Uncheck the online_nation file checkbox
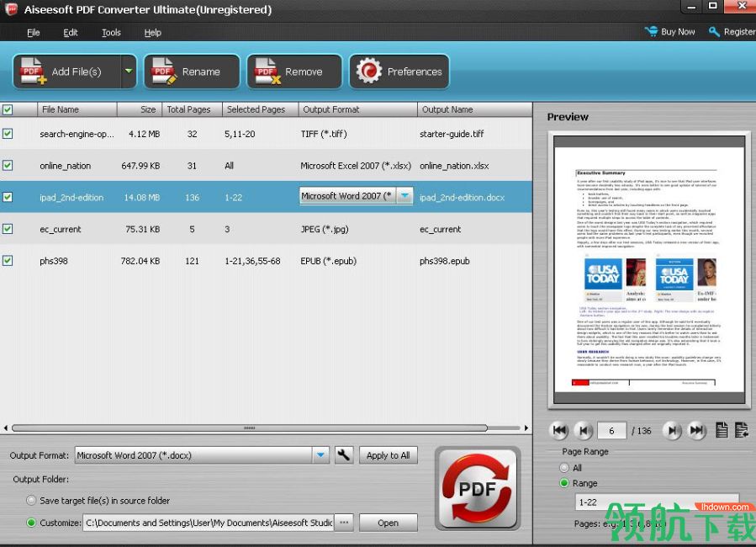The height and width of the screenshot is (547, 756). tap(8, 166)
